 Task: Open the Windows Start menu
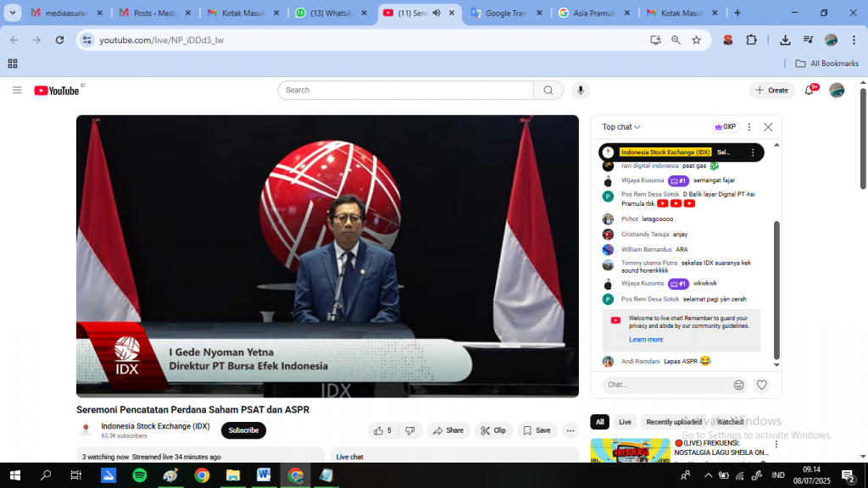(15, 475)
